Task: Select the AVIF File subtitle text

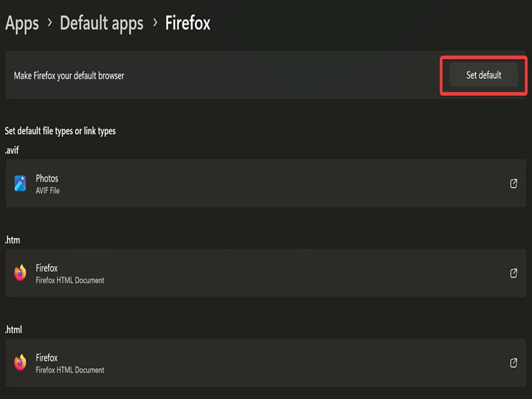Action: pos(48,191)
